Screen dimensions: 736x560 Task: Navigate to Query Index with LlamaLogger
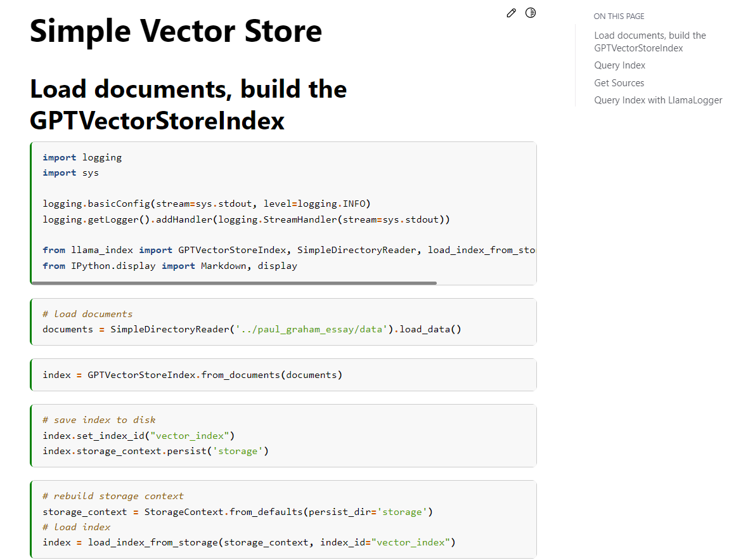(658, 100)
